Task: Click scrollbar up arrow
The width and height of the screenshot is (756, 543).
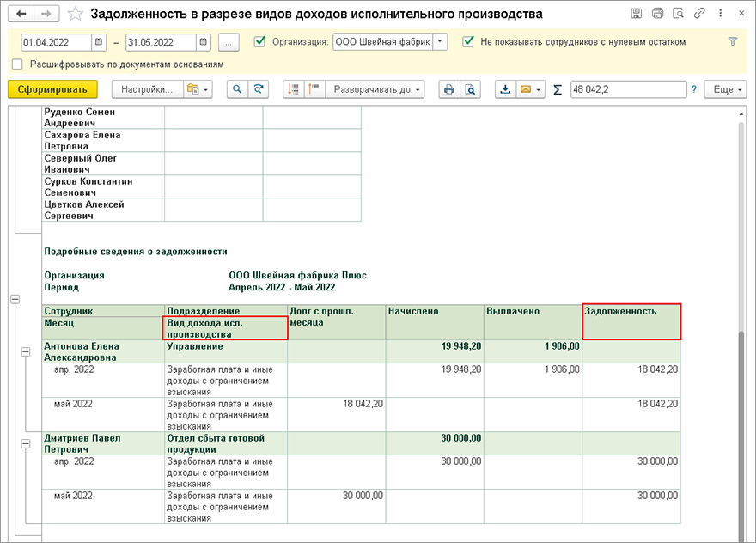Action: [741, 113]
